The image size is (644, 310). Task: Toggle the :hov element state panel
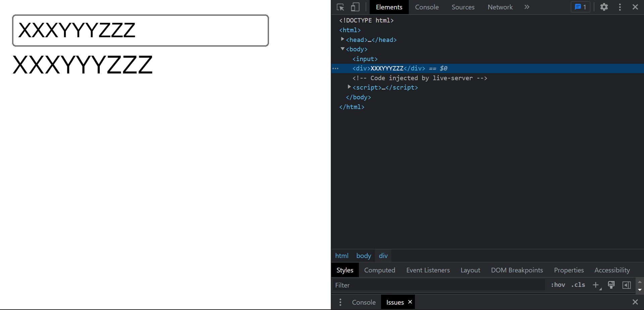coord(558,285)
